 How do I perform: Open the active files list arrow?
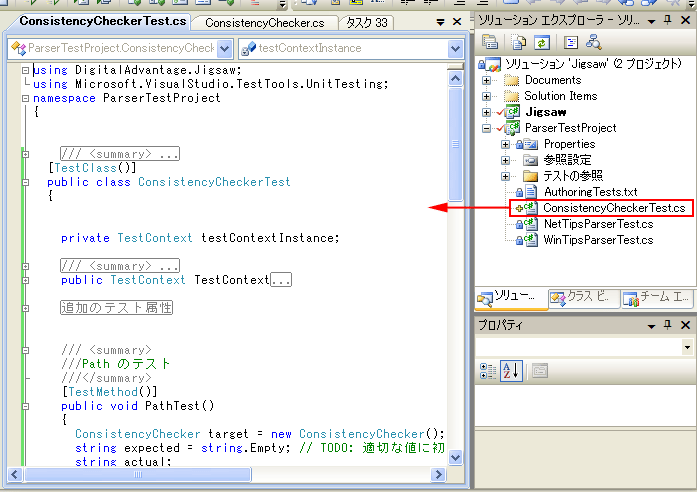440,22
